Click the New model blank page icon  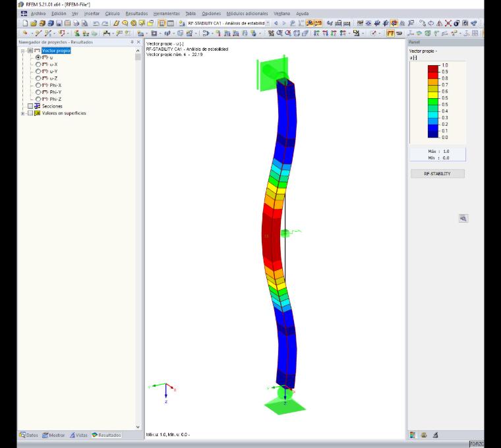click(x=25, y=23)
